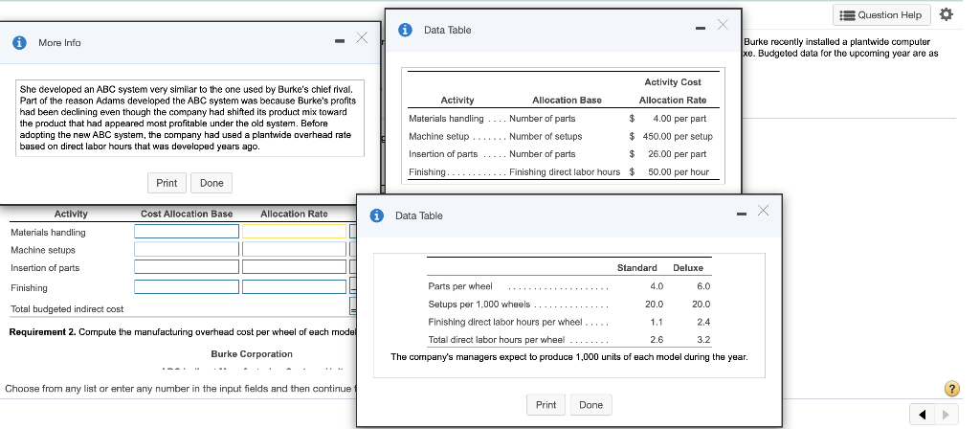Close the Standard/Deluxe Data Table dialog

click(763, 210)
